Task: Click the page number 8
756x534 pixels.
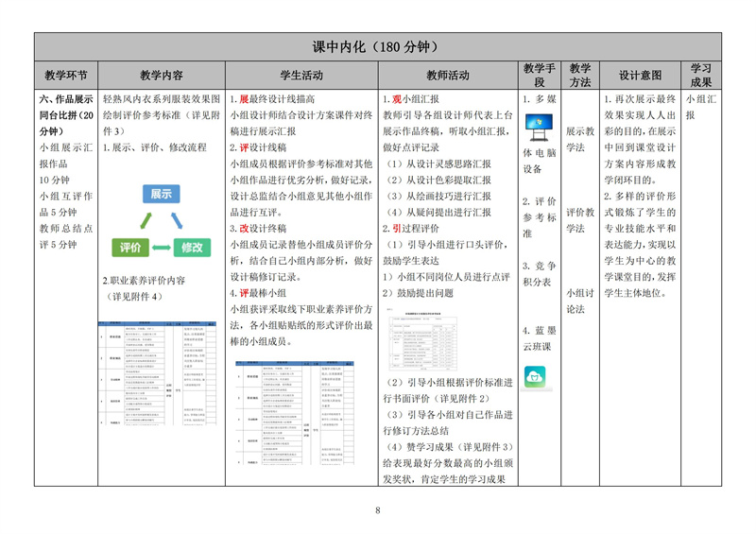Action: click(377, 510)
